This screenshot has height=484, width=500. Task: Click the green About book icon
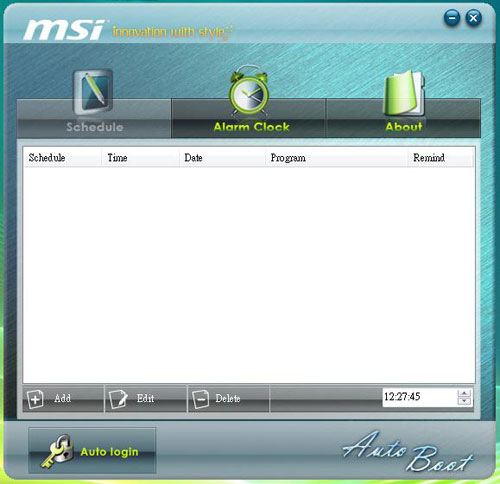click(x=404, y=93)
